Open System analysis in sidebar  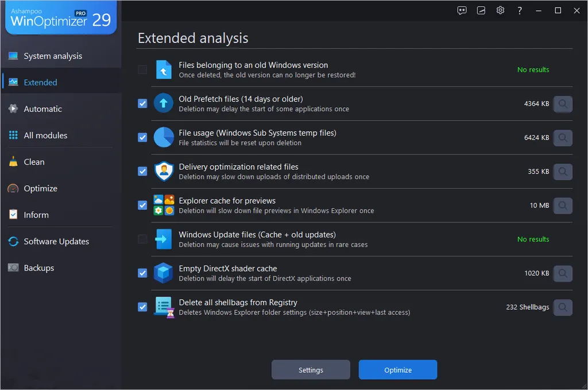tap(61, 56)
